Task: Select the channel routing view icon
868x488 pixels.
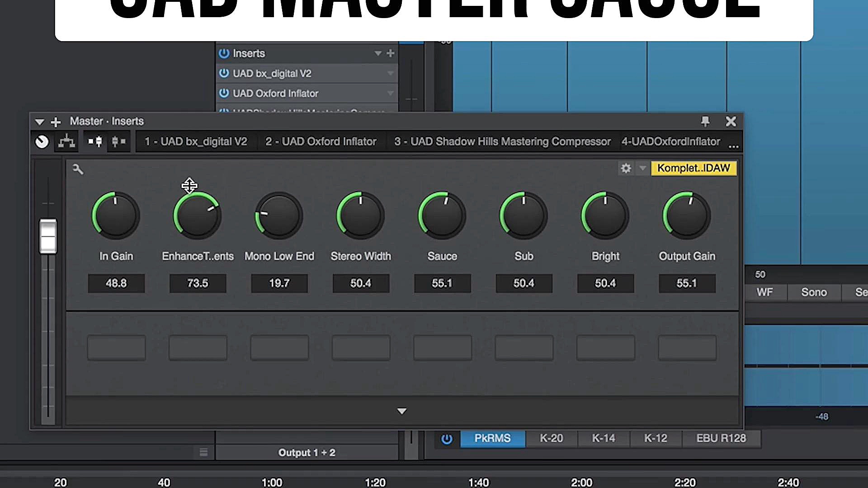Action: coord(66,141)
